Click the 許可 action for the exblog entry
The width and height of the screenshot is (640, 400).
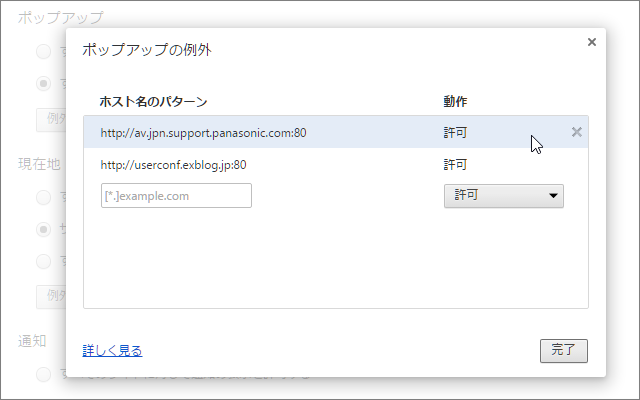tap(455, 164)
